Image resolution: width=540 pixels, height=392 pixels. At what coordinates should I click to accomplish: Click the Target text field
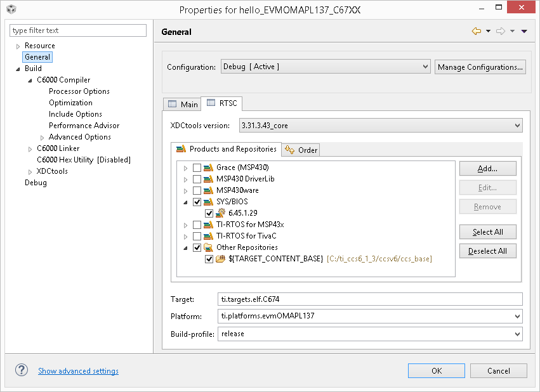click(x=370, y=299)
